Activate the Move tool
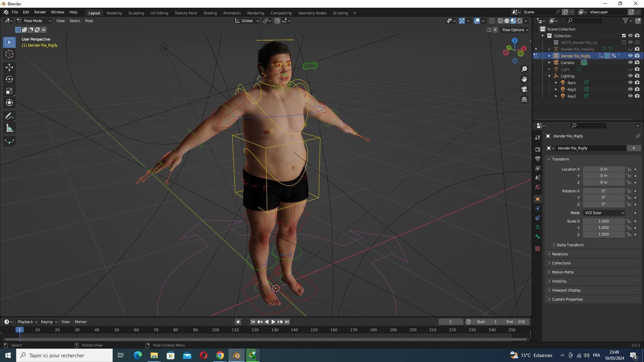The image size is (644, 362). (9, 67)
